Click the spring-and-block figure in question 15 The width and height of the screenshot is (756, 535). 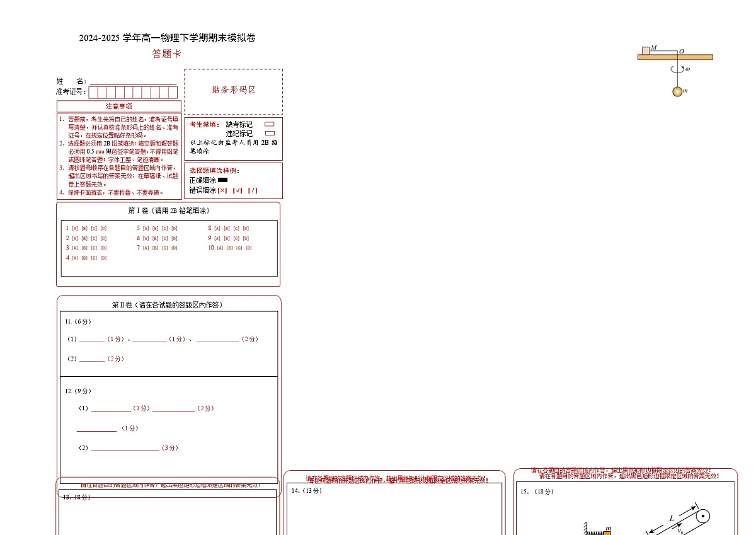[x=597, y=529]
